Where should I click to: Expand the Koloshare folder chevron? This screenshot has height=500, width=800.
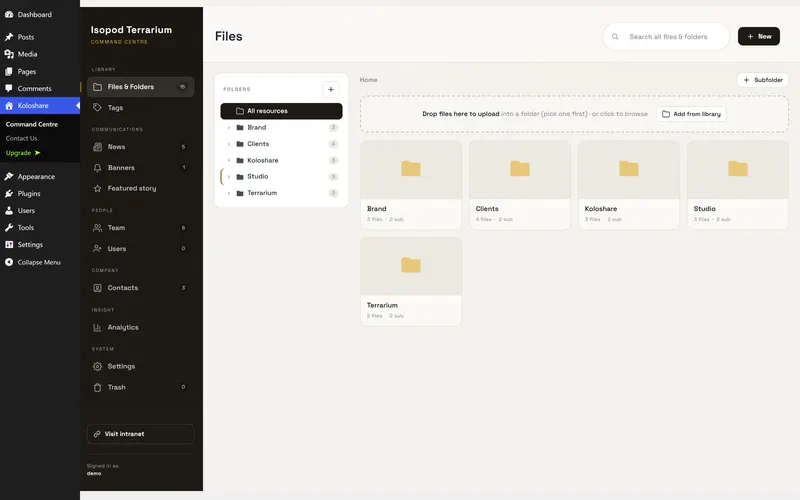[229, 160]
